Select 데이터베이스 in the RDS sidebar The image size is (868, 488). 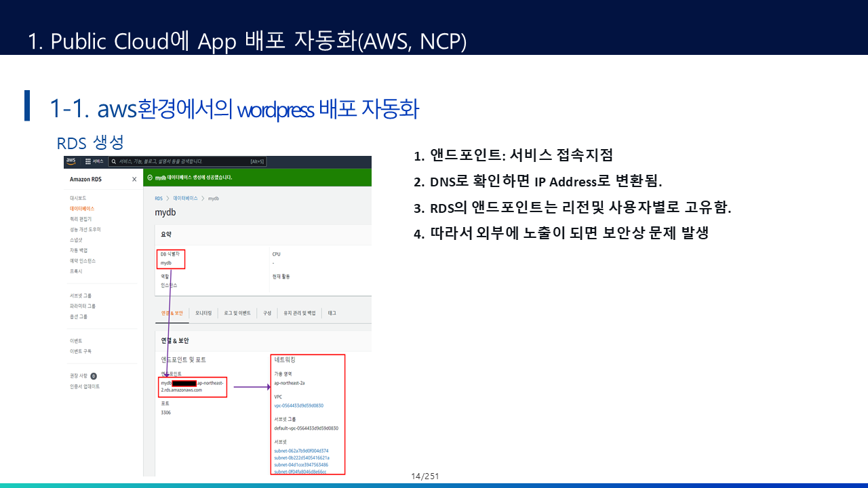82,209
